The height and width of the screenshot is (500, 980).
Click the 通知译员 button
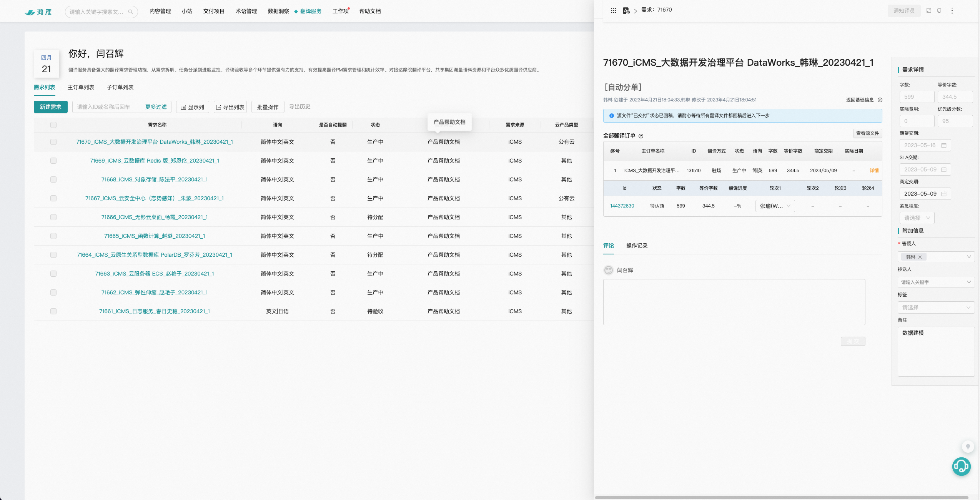[x=904, y=11]
